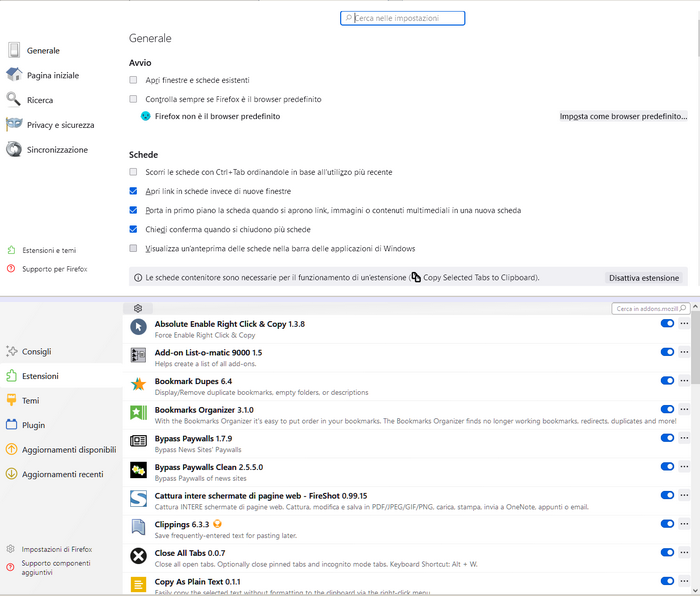Open the Pagina iniziale settings category
The width and height of the screenshot is (700, 596).
43,75
